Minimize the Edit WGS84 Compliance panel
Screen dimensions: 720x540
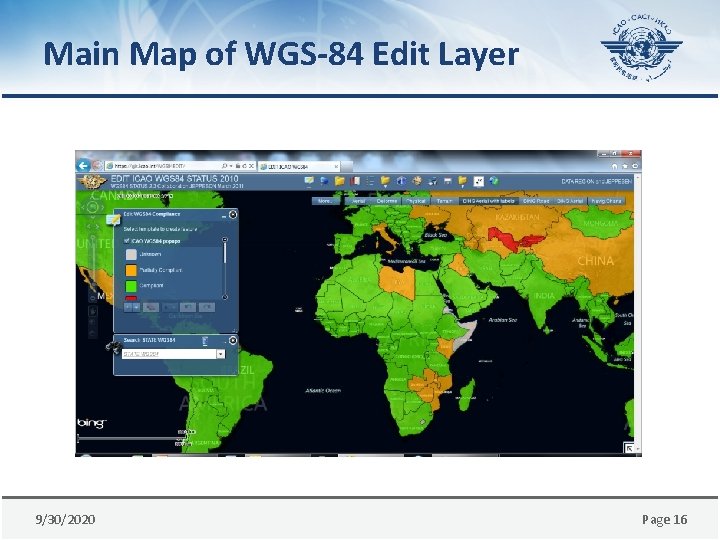tap(224, 215)
